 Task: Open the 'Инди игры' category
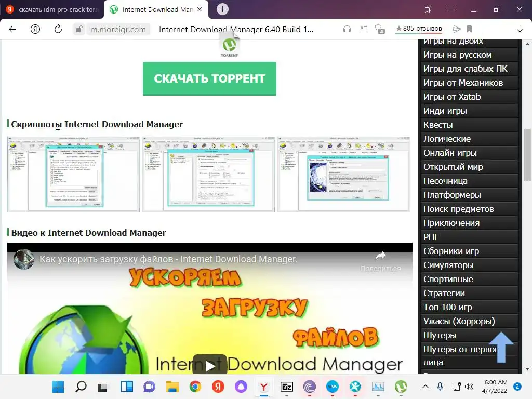coord(469,111)
